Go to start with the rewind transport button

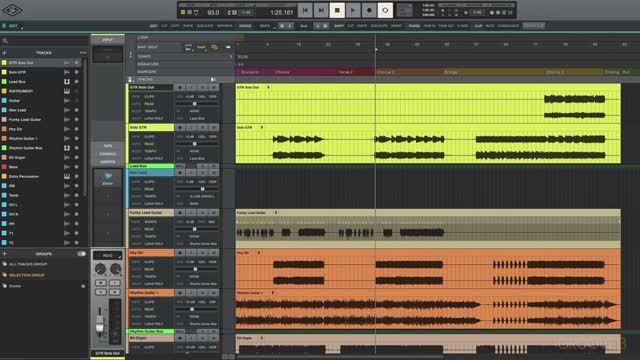pos(305,10)
